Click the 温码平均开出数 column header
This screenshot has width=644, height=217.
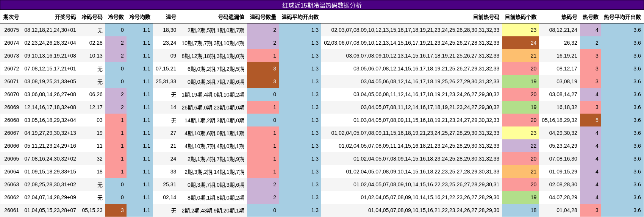(300, 17)
